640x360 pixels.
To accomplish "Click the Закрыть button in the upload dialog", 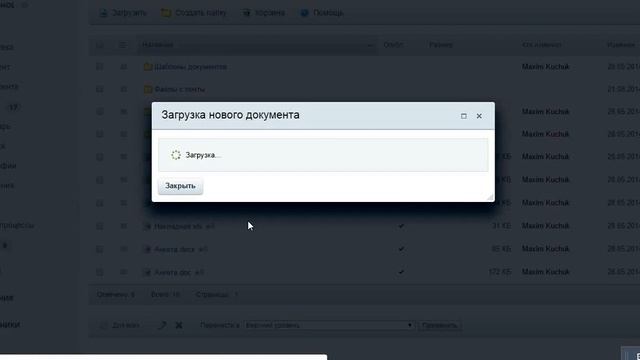I will [180, 186].
